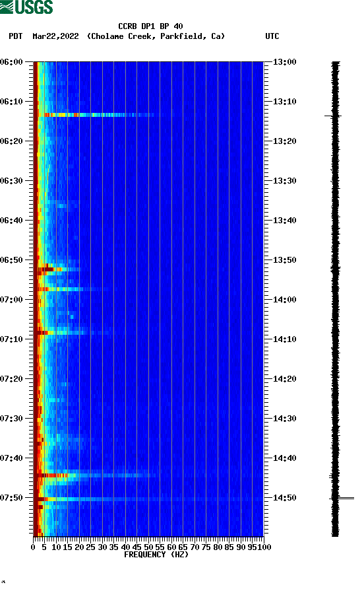Screen dimensions: 364x589
Task: Click the 07:30 PDT time label
Action: coord(12,419)
